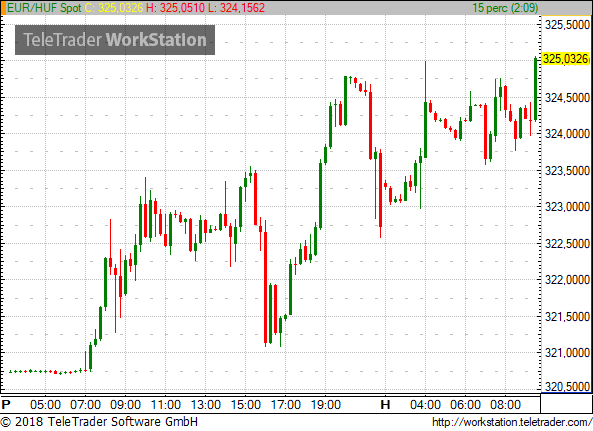The width and height of the screenshot is (593, 431).
Task: Click the EUR/HUF Spot title label
Action: pyautogui.click(x=44, y=8)
